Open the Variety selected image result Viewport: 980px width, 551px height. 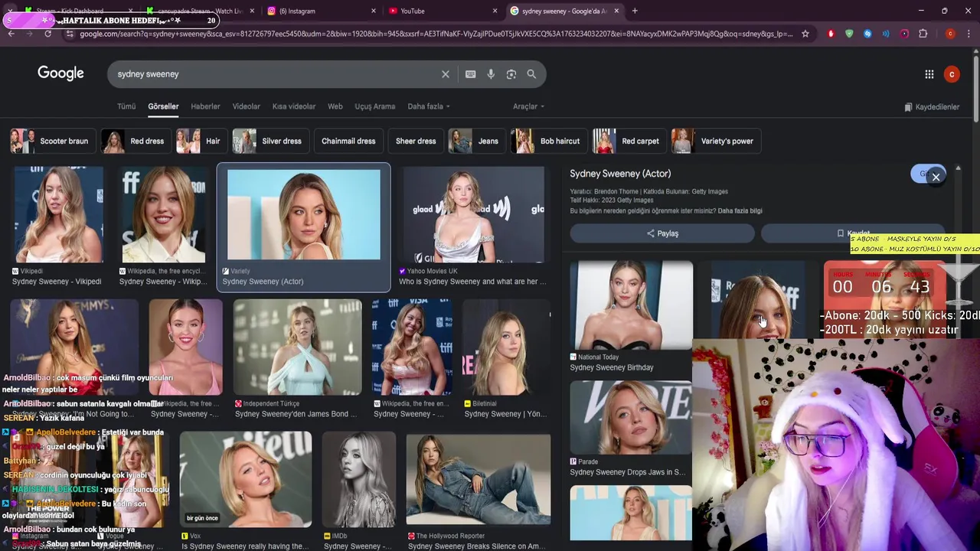coord(304,215)
